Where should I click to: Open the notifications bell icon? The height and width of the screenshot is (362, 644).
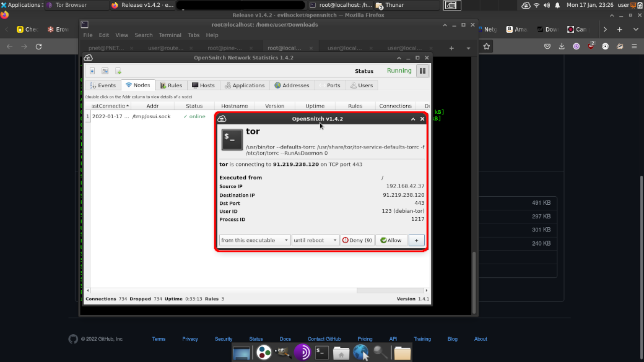tap(557, 5)
